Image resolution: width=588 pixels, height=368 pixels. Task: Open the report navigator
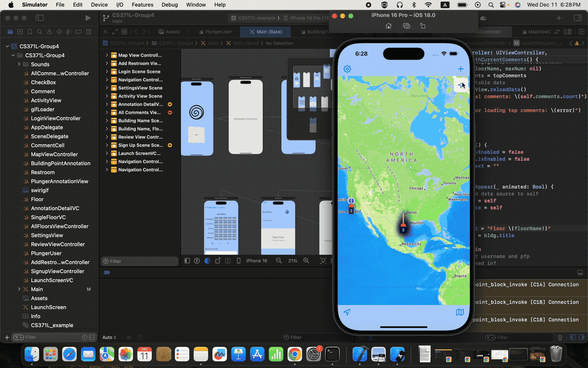(89, 32)
